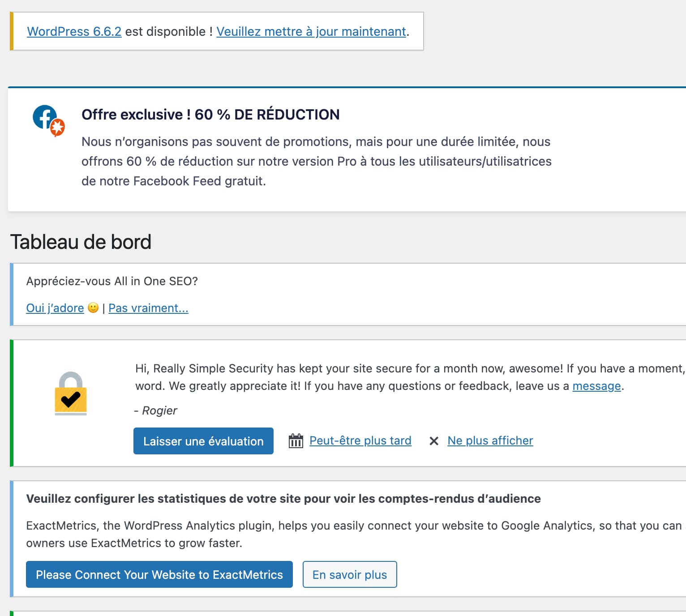Click 'Please Connect Your Website to ExactMetrics' button
The height and width of the screenshot is (616, 686).
point(159,574)
